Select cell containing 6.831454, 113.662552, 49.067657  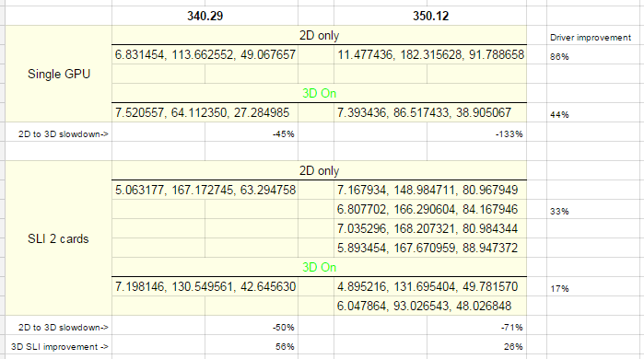click(x=205, y=54)
